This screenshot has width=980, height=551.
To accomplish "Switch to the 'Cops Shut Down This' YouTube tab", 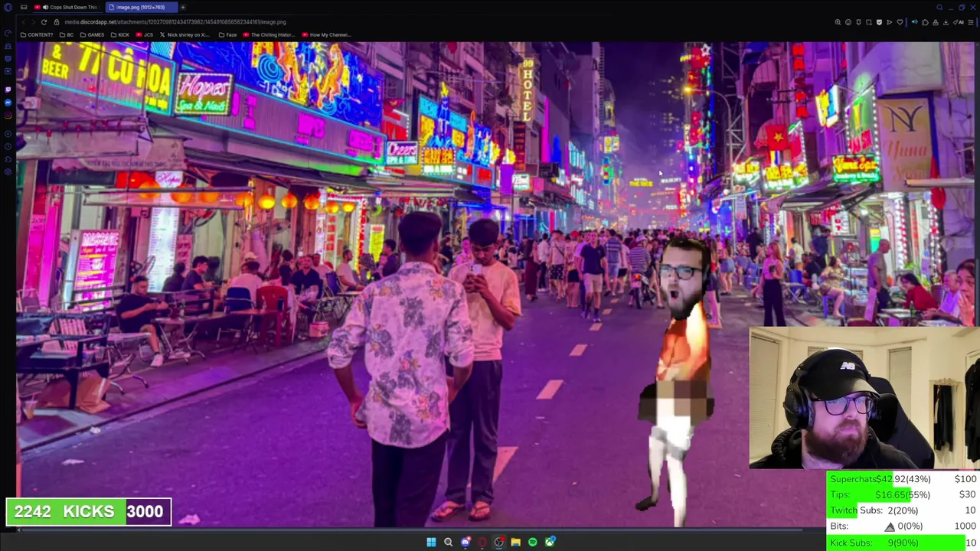I will pyautogui.click(x=70, y=7).
